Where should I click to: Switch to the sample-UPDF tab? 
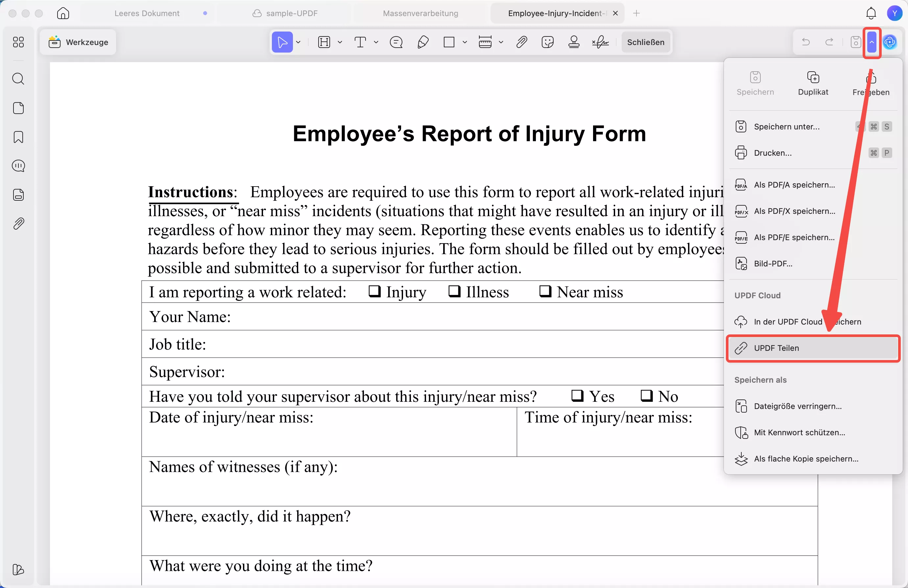292,13
